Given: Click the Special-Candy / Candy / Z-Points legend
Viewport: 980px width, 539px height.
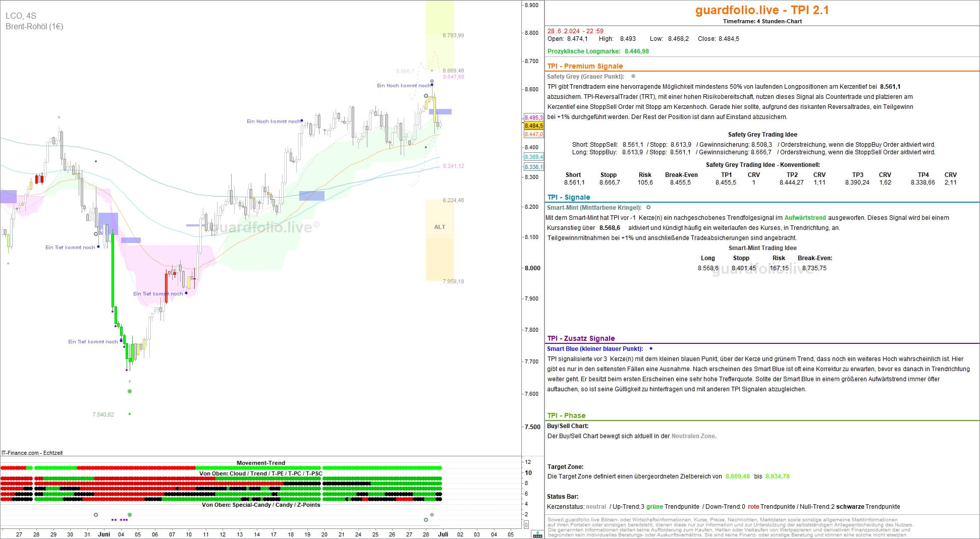Looking at the screenshot, I should (261, 505).
